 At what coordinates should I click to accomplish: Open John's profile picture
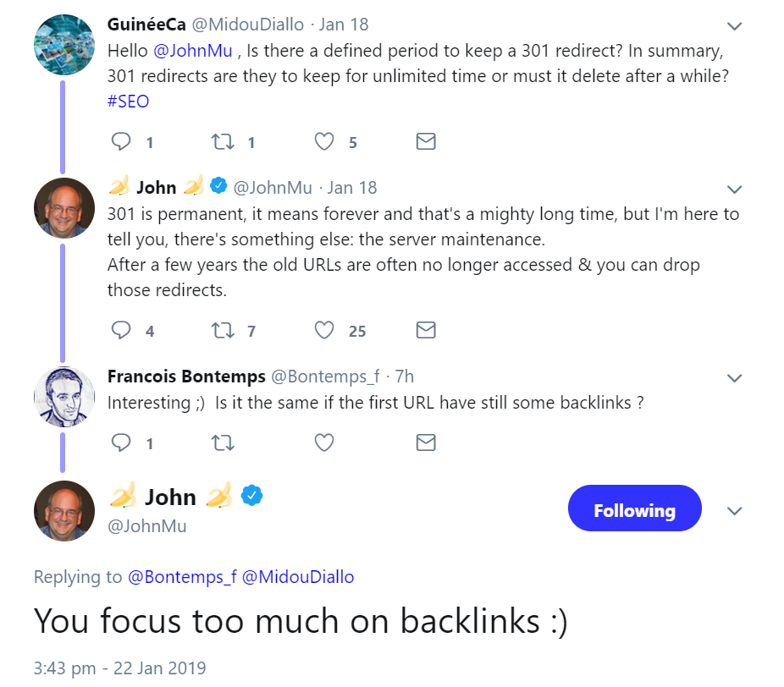63,510
